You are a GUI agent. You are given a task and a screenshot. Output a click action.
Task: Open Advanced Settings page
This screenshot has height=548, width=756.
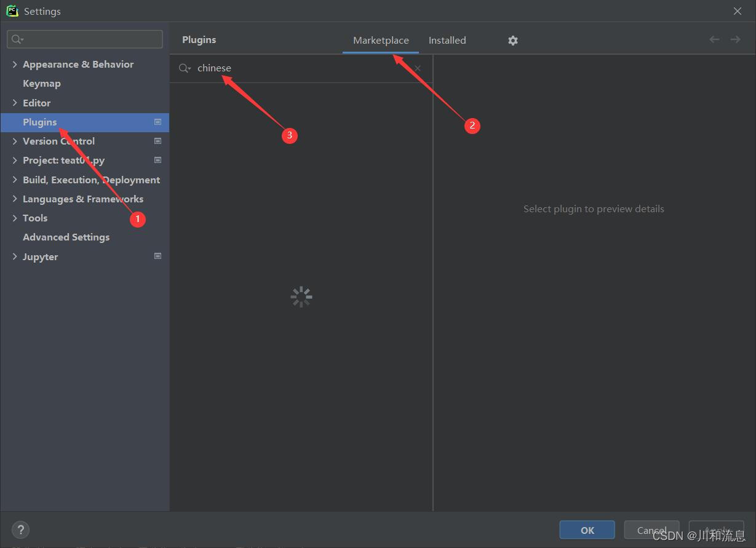tap(66, 237)
